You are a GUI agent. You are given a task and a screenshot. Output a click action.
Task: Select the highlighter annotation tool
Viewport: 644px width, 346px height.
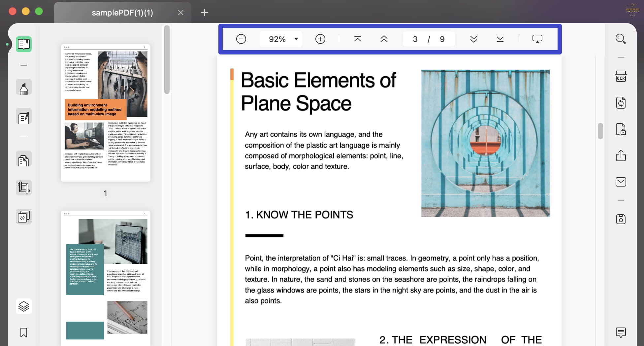(23, 87)
